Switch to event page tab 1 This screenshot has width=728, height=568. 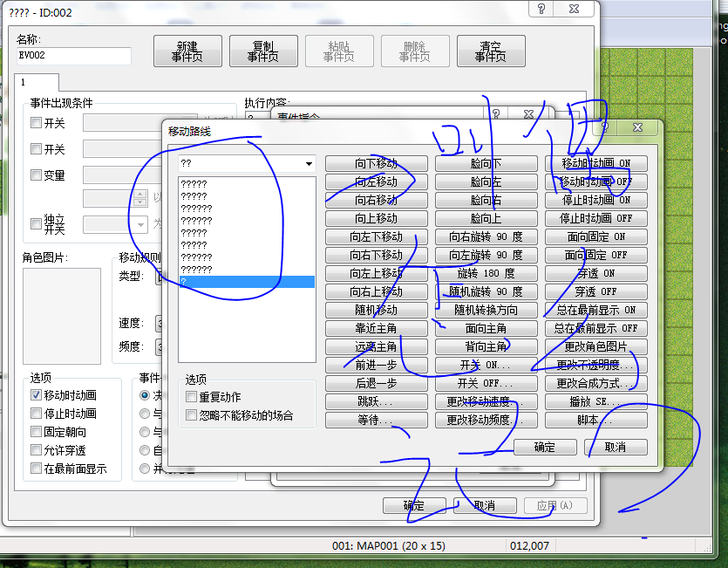(x=37, y=82)
